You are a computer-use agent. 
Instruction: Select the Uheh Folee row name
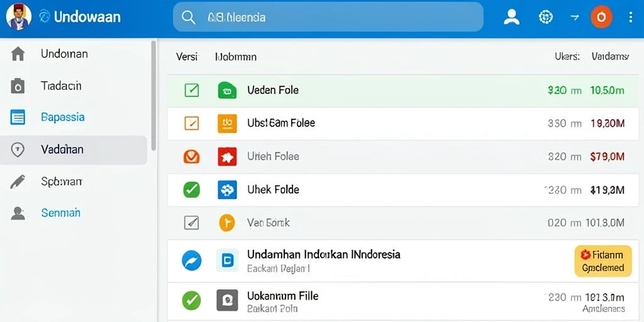point(273,157)
